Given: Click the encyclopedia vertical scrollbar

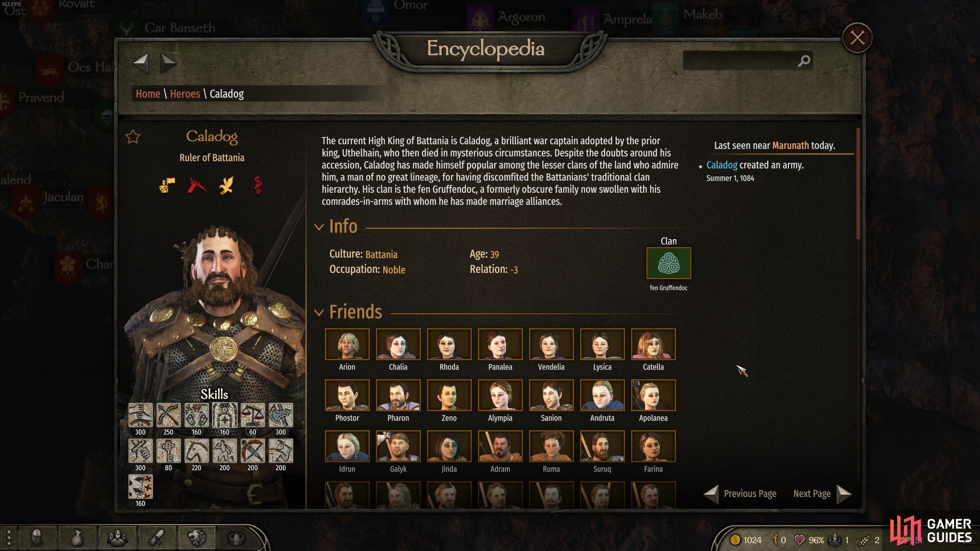Looking at the screenshot, I should click(x=858, y=184).
